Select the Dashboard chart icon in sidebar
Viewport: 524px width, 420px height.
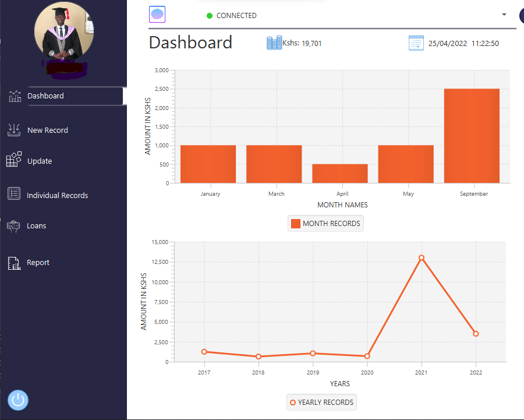(x=15, y=96)
